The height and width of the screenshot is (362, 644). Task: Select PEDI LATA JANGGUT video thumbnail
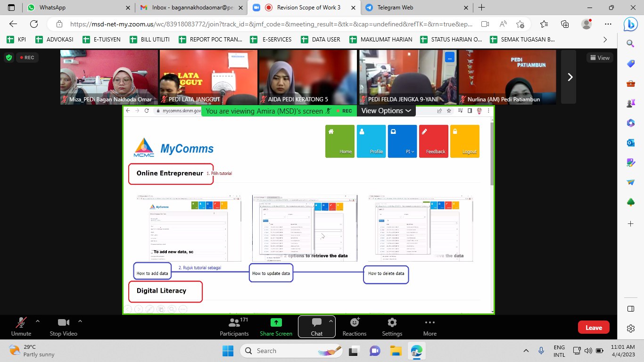[x=208, y=77]
